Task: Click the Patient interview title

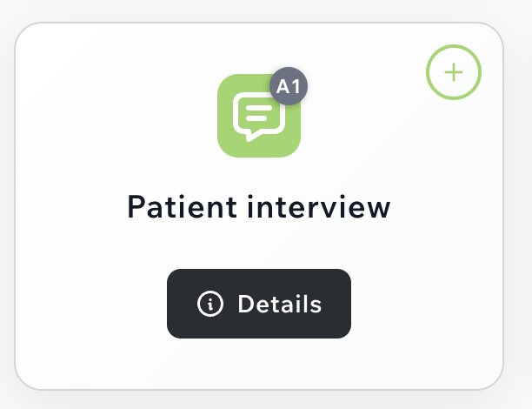Action: (259, 207)
